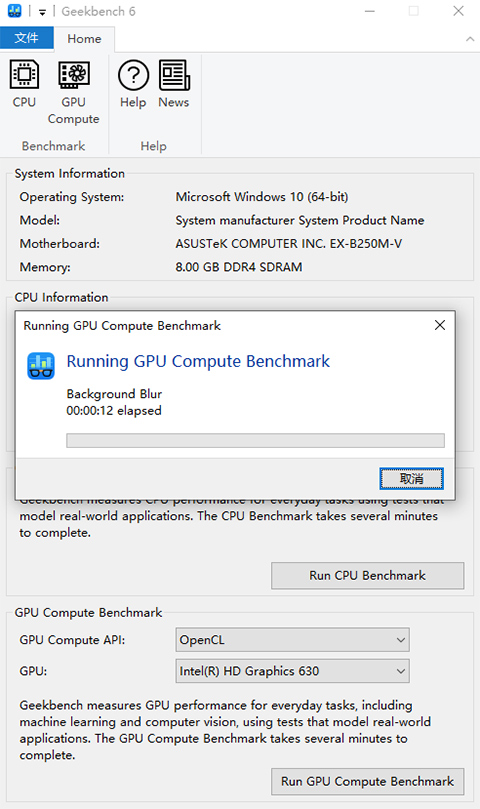Close the Geekbench 6 window
480x809 pixels.
coord(458,11)
